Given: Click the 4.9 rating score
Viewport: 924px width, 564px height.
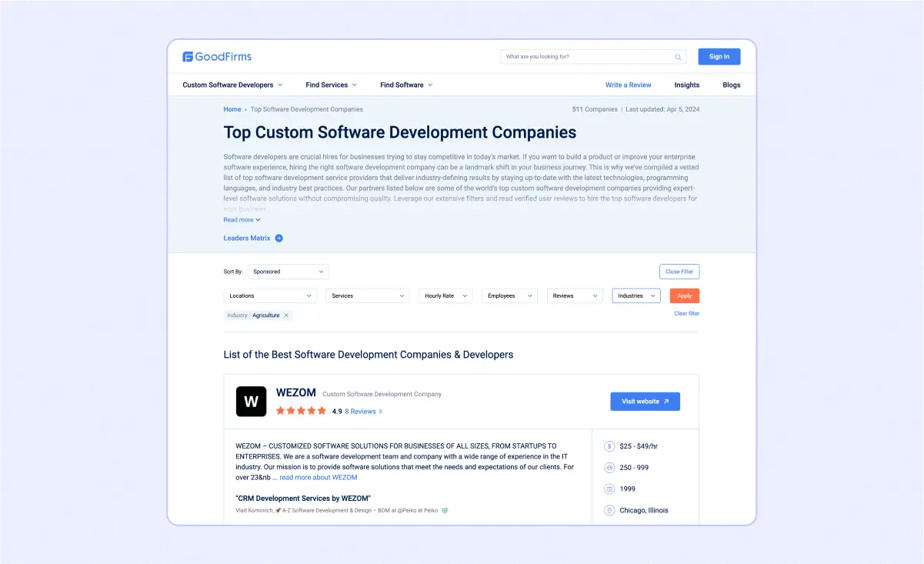Looking at the screenshot, I should tap(337, 412).
